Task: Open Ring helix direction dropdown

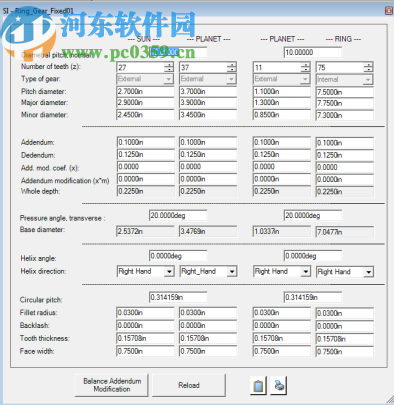Action: [x=368, y=272]
